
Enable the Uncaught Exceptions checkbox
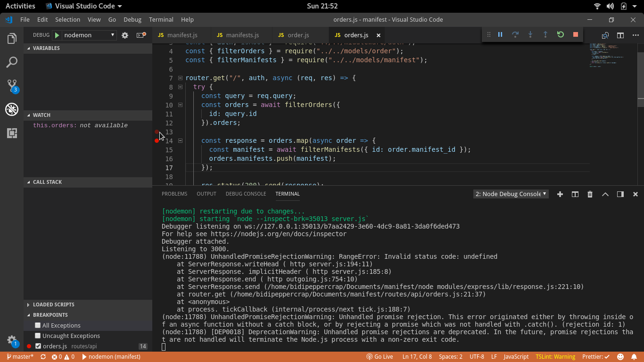pos(38,336)
